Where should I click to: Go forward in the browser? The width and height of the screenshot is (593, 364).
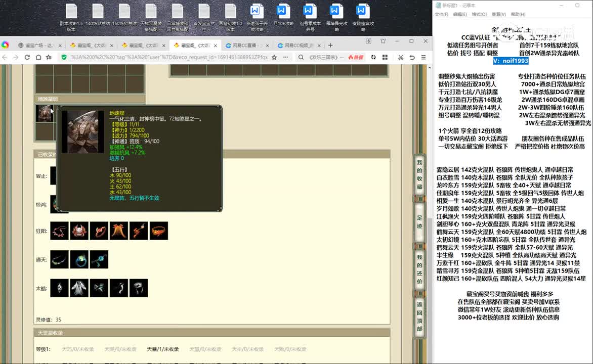pyautogui.click(x=16, y=58)
